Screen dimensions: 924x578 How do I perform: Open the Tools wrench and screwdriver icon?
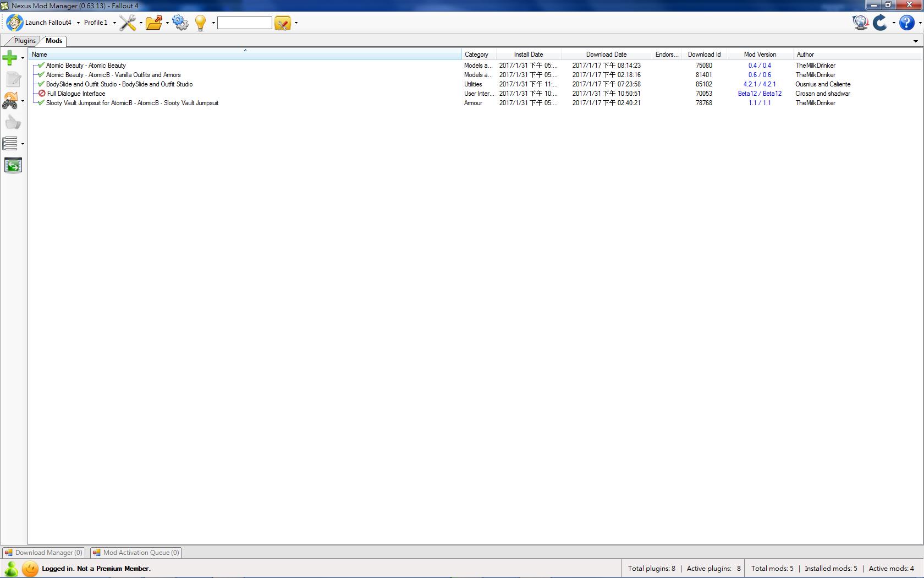point(128,23)
